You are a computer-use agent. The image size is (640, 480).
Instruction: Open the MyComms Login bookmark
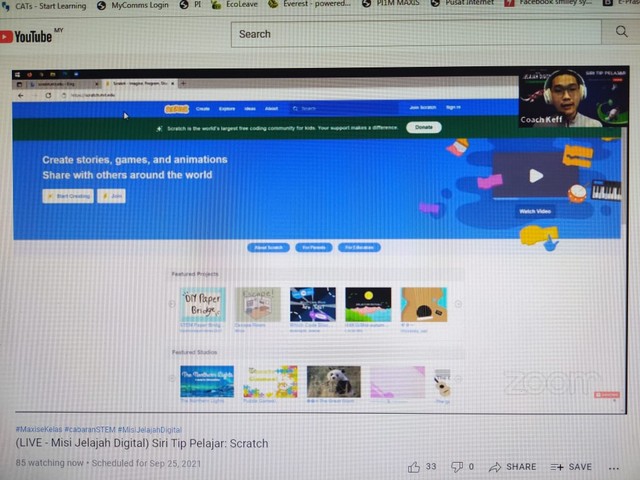[x=134, y=5]
